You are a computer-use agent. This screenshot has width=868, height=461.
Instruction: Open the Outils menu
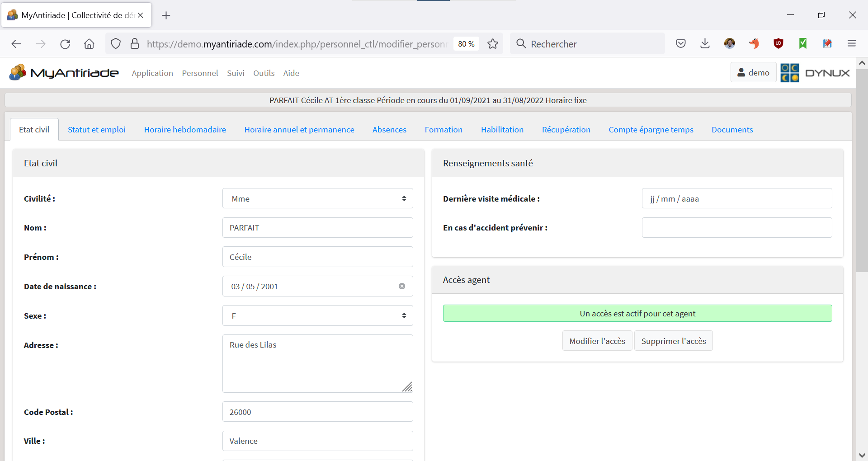tap(264, 73)
